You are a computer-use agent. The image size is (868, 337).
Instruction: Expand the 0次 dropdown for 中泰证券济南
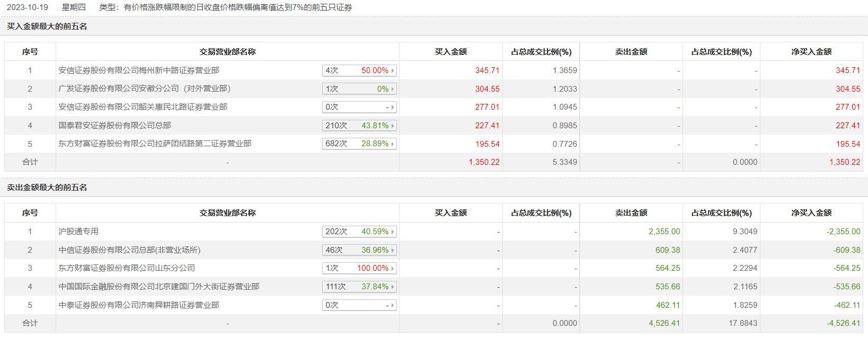tap(359, 305)
